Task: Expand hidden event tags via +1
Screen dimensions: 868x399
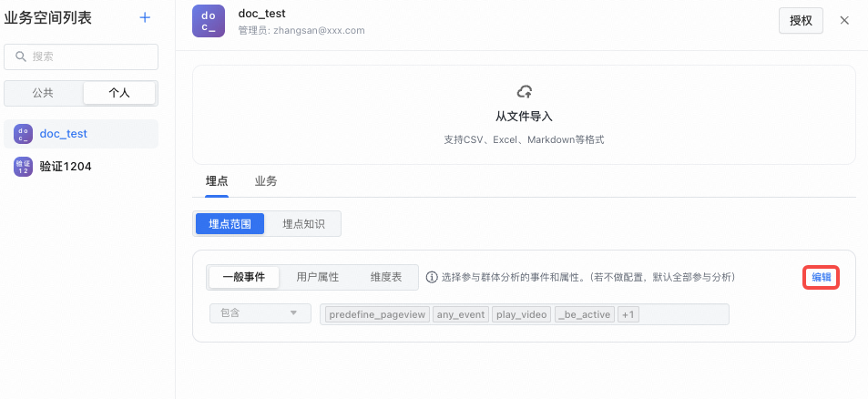Action: pyautogui.click(x=628, y=315)
